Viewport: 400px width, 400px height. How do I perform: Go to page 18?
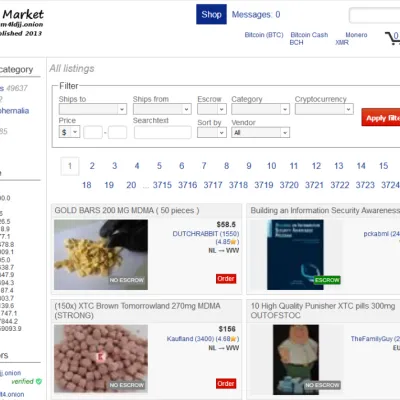coord(87,185)
